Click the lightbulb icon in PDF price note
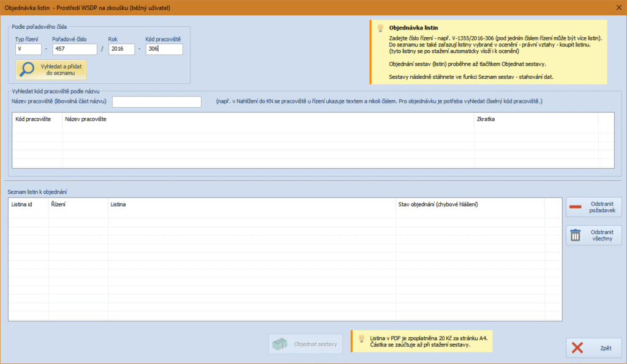Image resolution: width=627 pixels, height=364 pixels. 361,339
